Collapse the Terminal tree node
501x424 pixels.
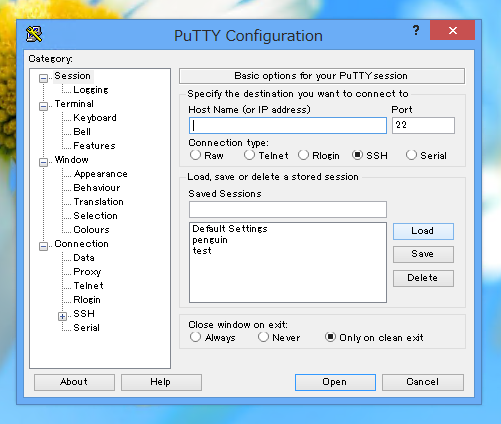43,106
